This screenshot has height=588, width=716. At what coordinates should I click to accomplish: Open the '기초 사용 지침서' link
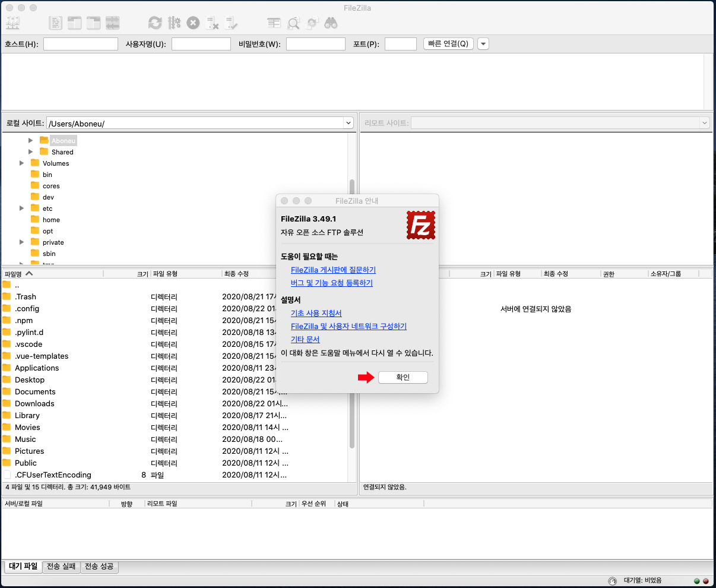[316, 313]
